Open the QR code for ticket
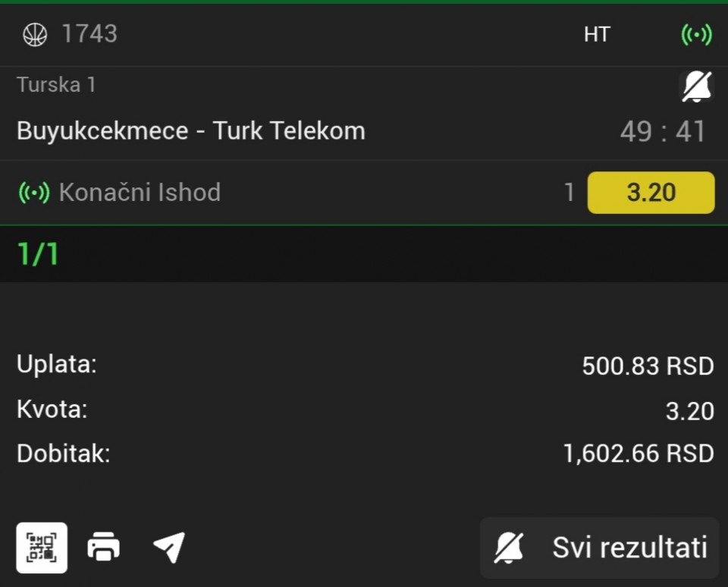 click(42, 547)
